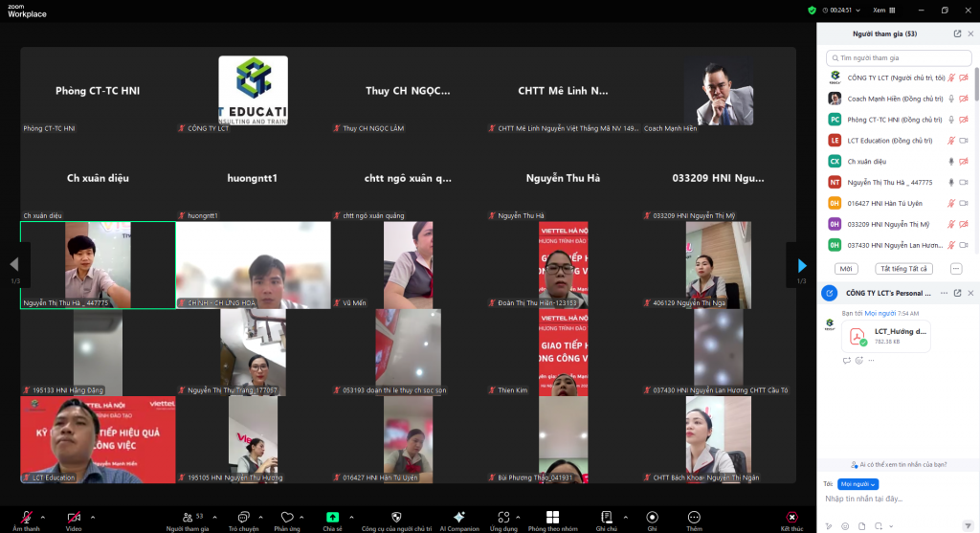Click Tắt tiếng Tất cả mute all button
This screenshot has width=980, height=533.
[x=903, y=269]
